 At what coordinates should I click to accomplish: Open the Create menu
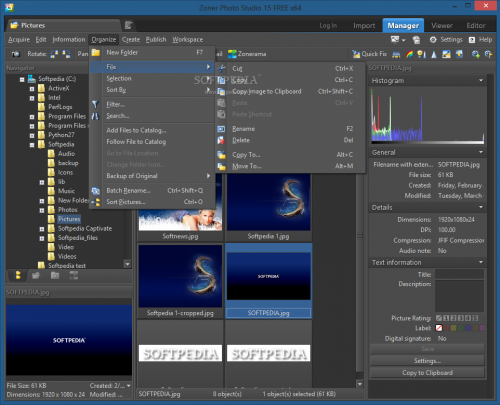pos(131,40)
